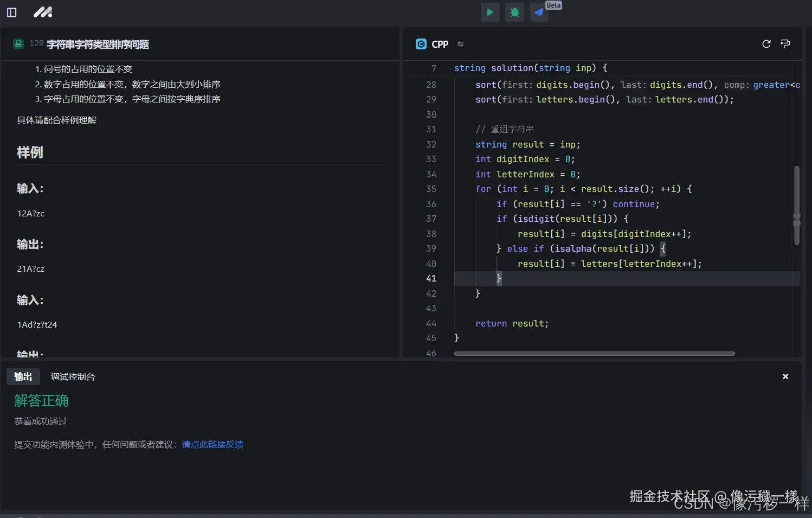Click line number 41 in the gutter

[431, 278]
